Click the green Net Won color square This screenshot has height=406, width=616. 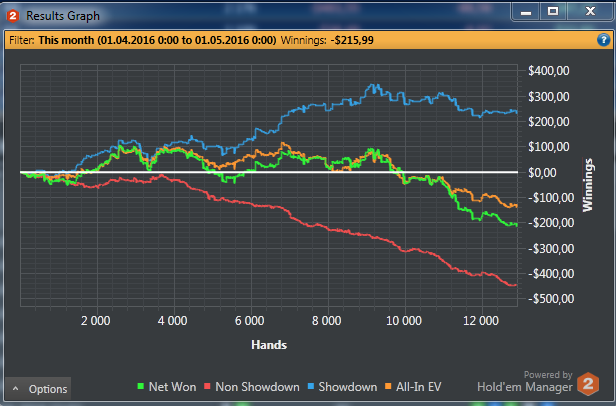[141, 386]
